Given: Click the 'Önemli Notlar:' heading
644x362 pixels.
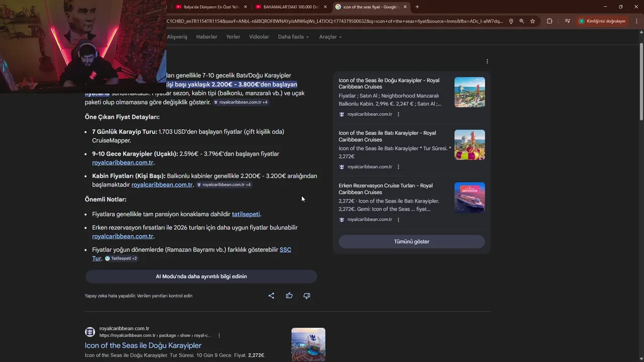Looking at the screenshot, I should point(106,200).
